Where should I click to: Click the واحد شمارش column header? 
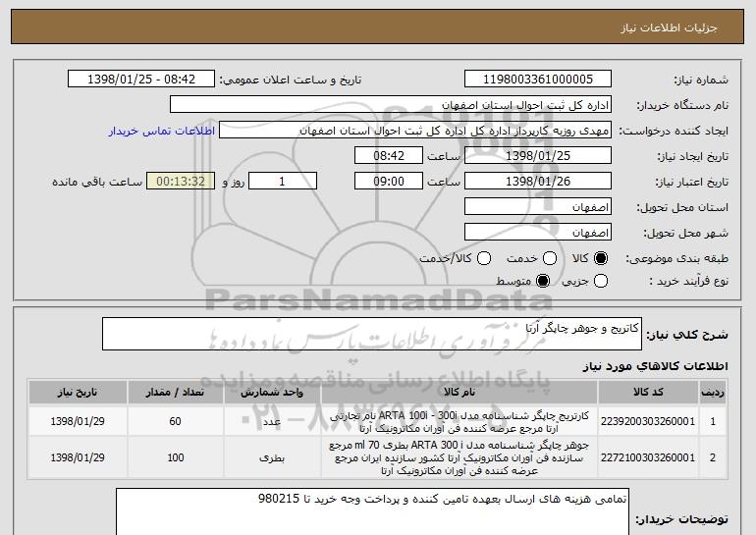[x=272, y=393]
